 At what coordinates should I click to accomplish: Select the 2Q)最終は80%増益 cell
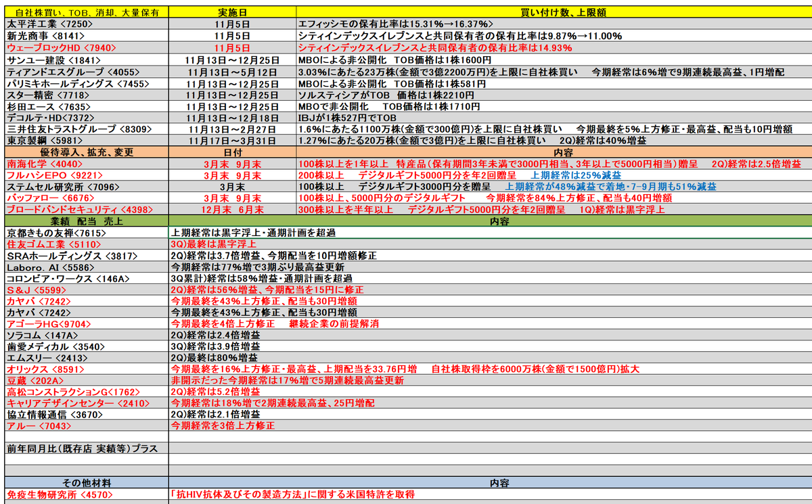pyautogui.click(x=490, y=358)
